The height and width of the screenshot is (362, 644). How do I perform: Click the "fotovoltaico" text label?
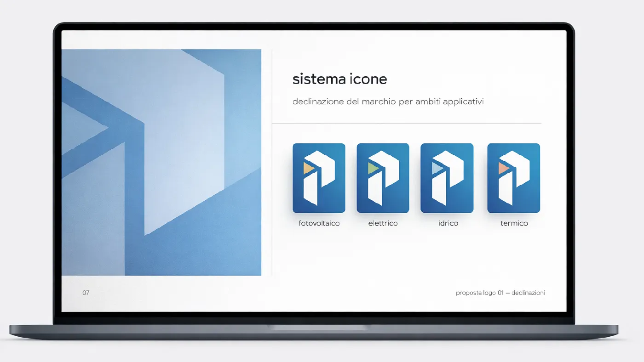pos(319,224)
